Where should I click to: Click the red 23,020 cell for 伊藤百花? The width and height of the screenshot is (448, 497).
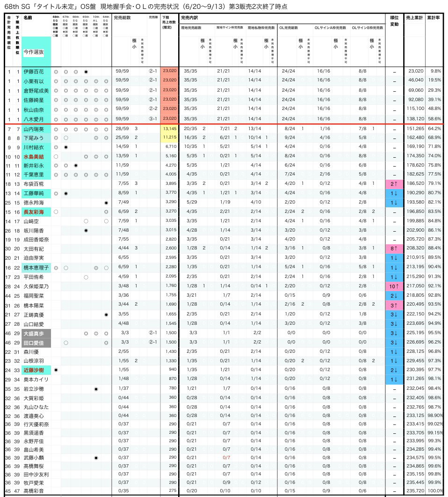pyautogui.click(x=169, y=71)
